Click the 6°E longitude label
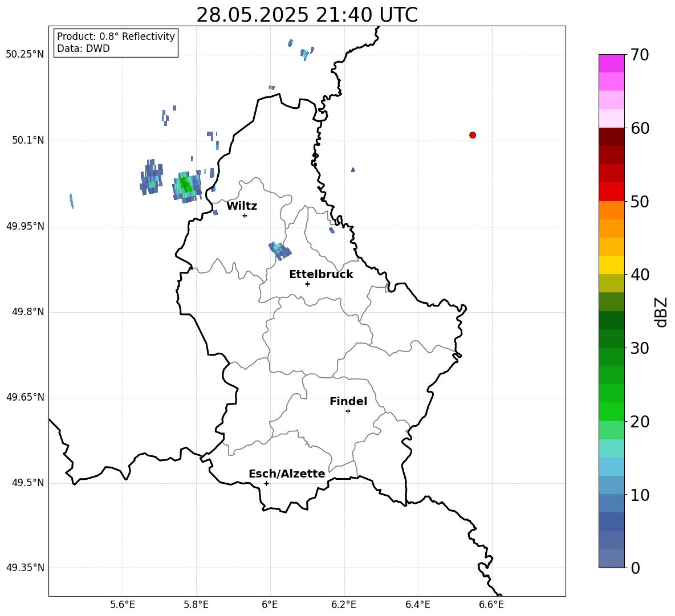This screenshot has width=675, height=616. (270, 605)
